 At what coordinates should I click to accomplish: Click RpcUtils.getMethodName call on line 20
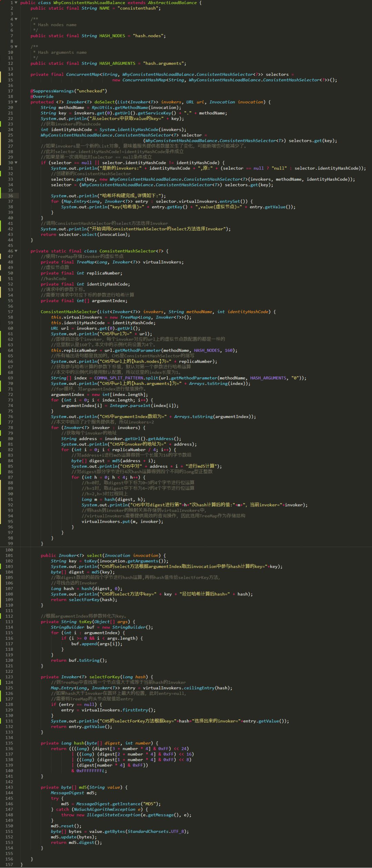pos(136,107)
